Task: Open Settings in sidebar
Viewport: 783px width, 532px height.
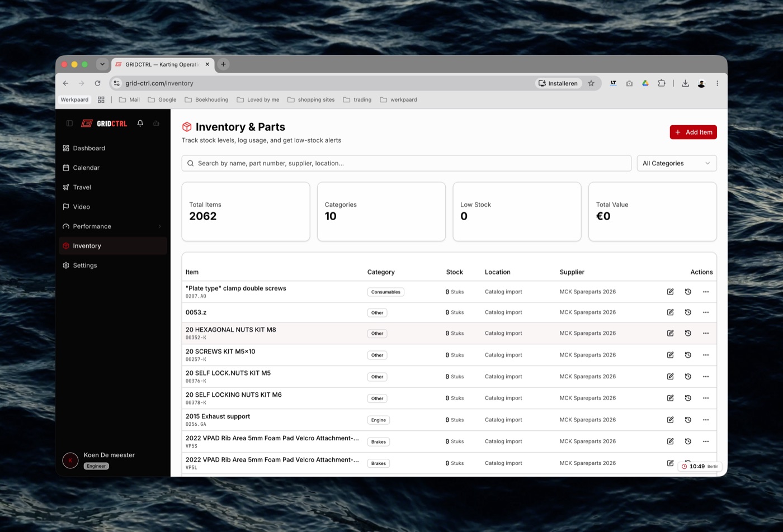Action: click(x=113, y=265)
